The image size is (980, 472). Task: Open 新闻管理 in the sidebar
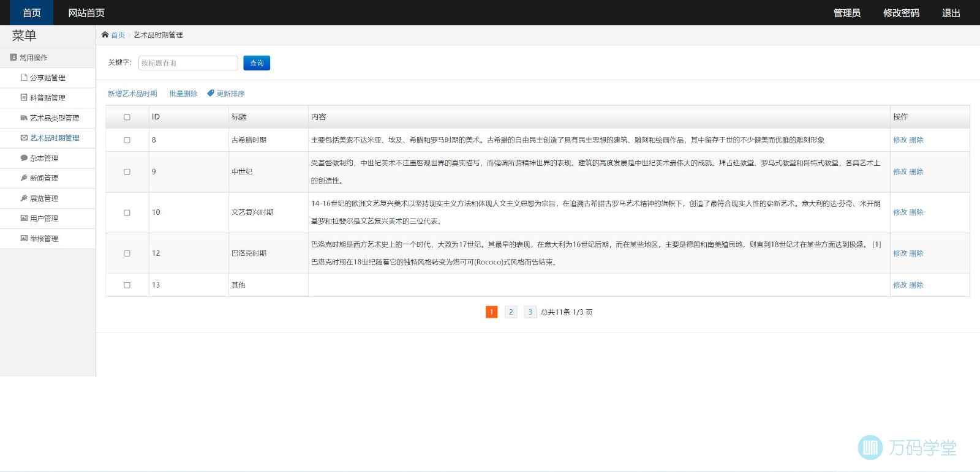[47, 178]
